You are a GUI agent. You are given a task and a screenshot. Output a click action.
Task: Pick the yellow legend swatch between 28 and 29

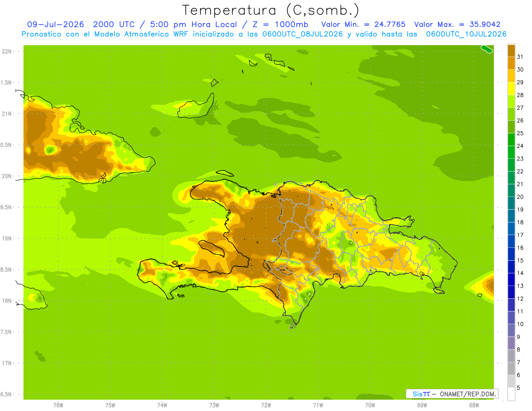point(511,89)
